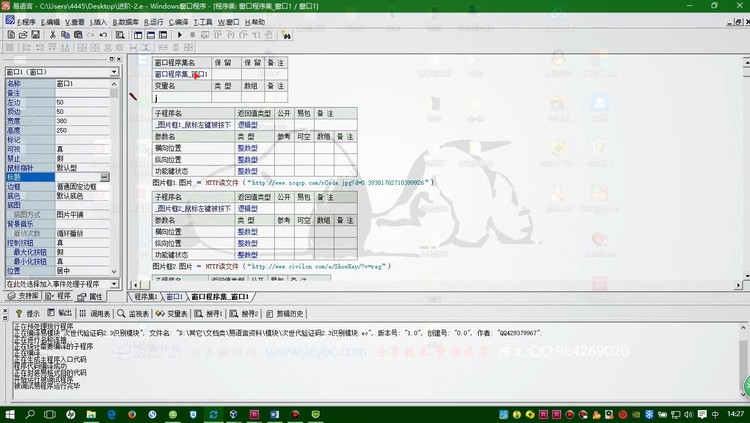Open the 工具 (Tools) menu
750x423 pixels.
coord(202,21)
